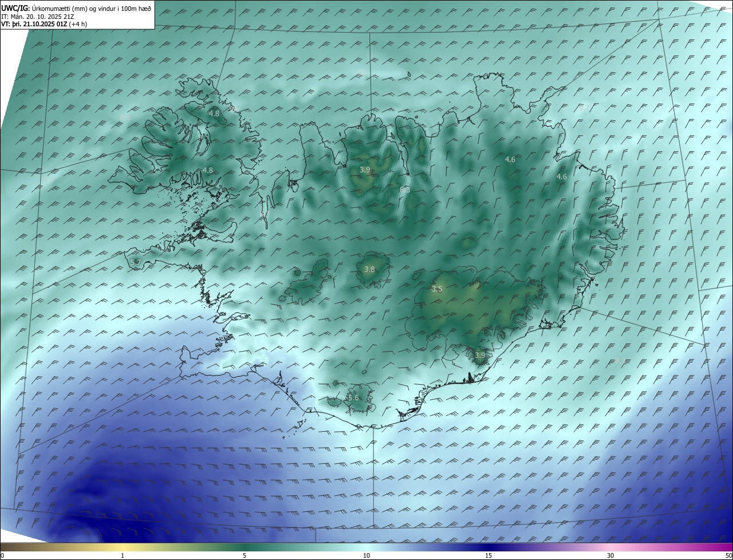Click the 3.5 value on the large glacier
The height and width of the screenshot is (560, 733).
437,289
